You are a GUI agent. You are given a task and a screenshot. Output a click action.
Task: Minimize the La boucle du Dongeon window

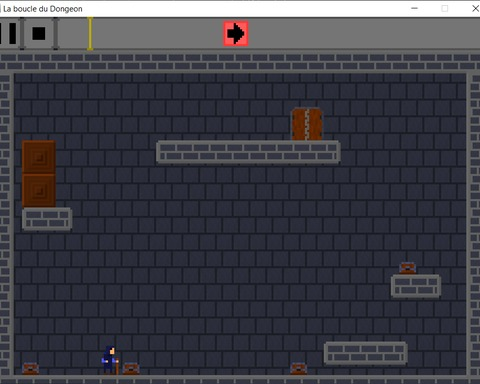[414, 8]
